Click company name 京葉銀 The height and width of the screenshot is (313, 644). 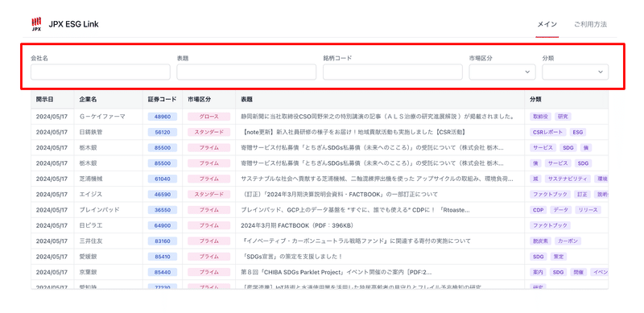(x=88, y=272)
